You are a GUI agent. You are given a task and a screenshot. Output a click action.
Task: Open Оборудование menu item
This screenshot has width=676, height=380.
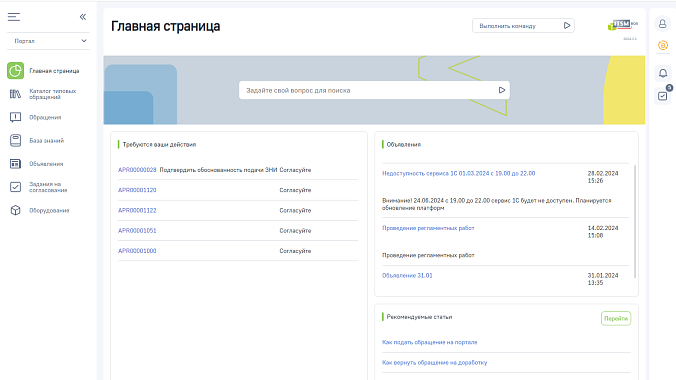[x=49, y=210]
